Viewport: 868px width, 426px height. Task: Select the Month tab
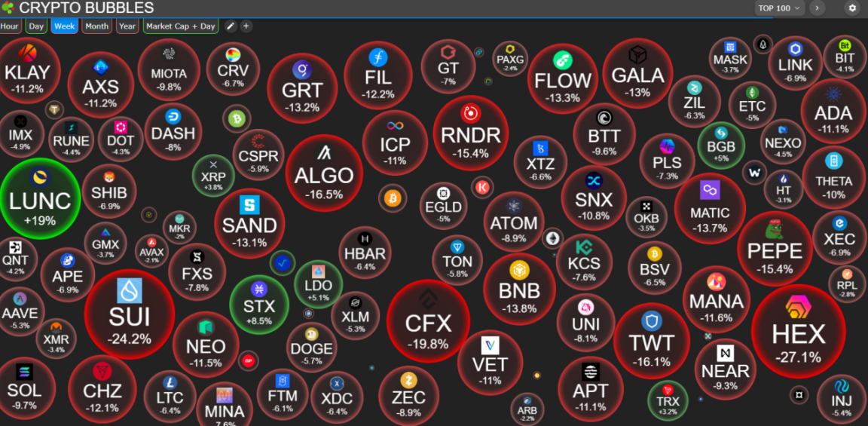pyautogui.click(x=97, y=26)
